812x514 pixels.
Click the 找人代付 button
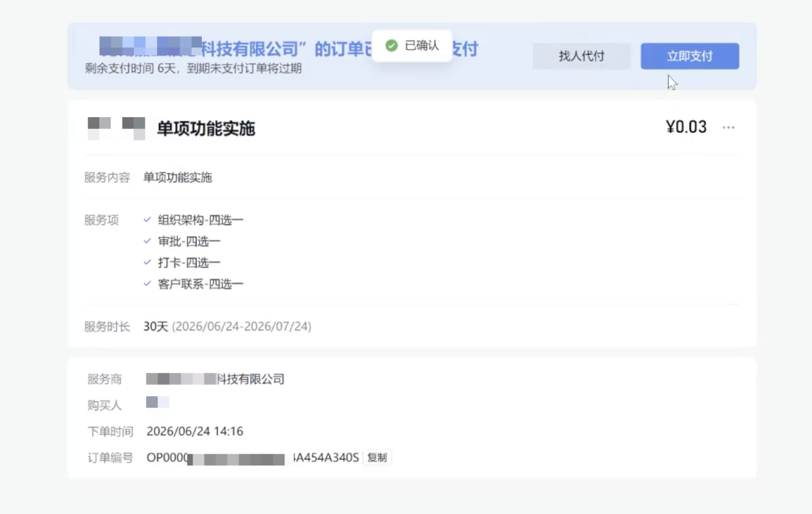[x=581, y=56]
